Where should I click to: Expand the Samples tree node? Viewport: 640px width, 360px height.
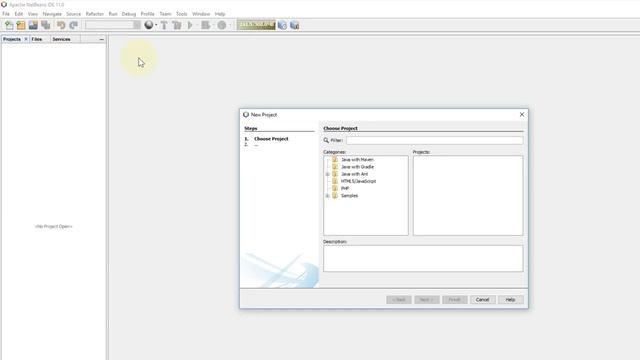(327, 196)
